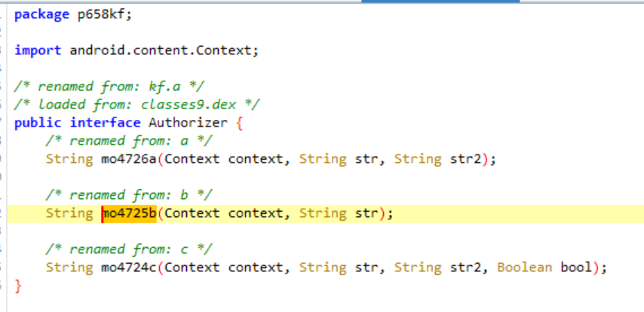Click the Boolean type in mo4724c
Viewport: 644px width, 312px height.
click(x=524, y=268)
